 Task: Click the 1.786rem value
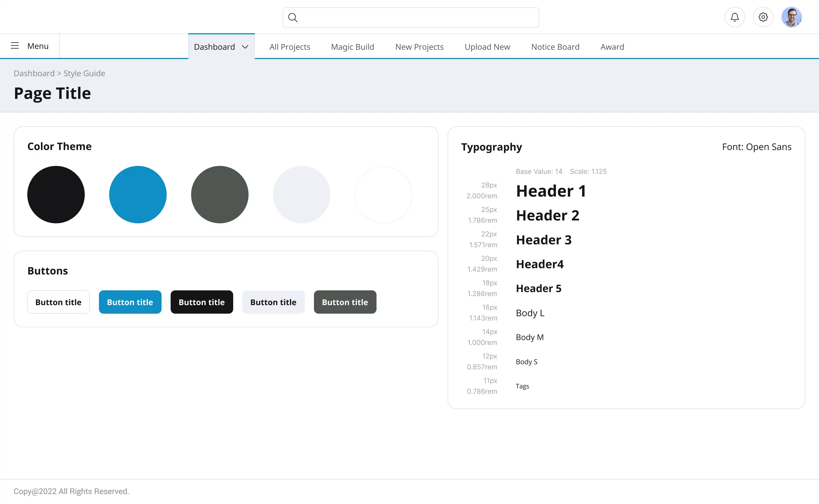(x=482, y=220)
